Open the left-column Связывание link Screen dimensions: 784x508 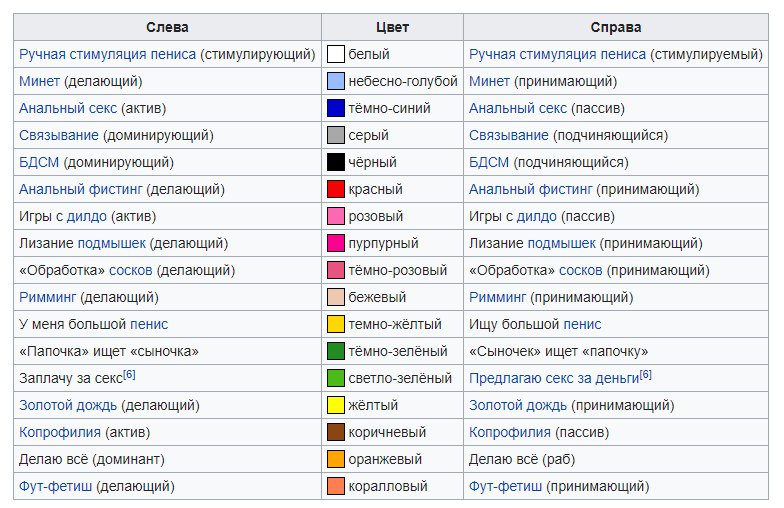[59, 135]
